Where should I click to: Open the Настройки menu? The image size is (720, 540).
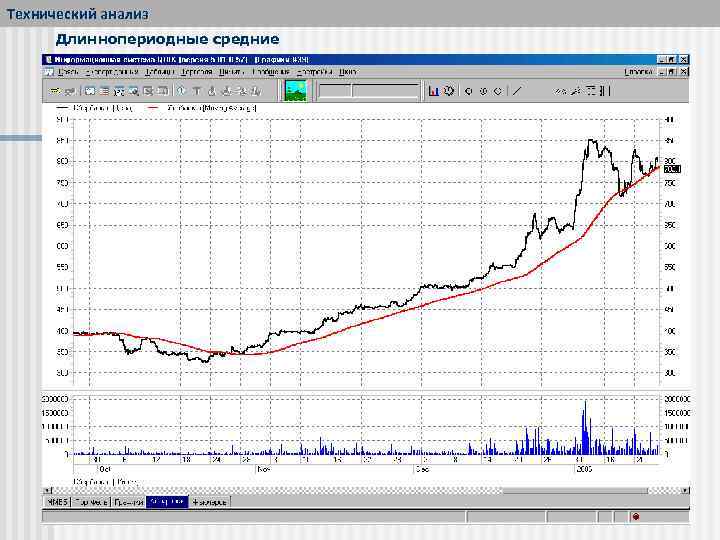click(315, 72)
